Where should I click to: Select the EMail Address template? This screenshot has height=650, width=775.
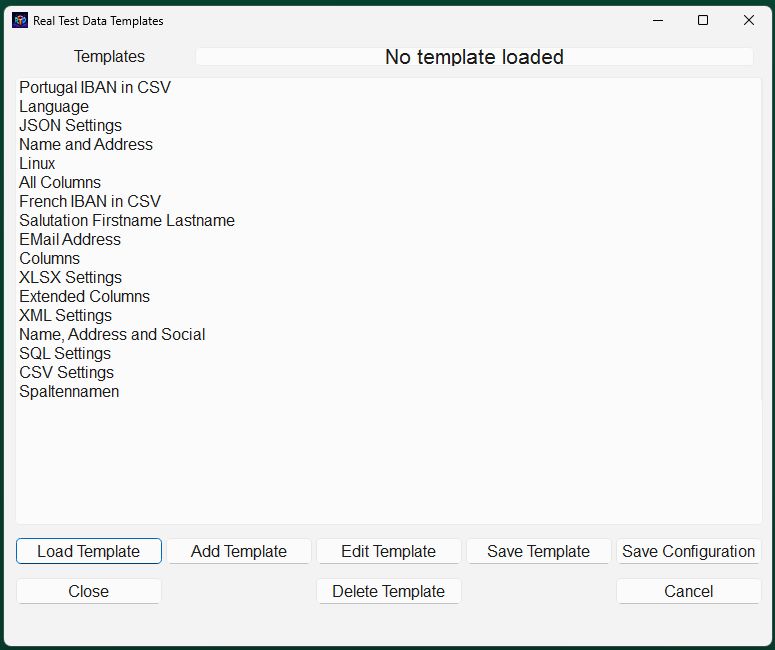[x=70, y=240]
